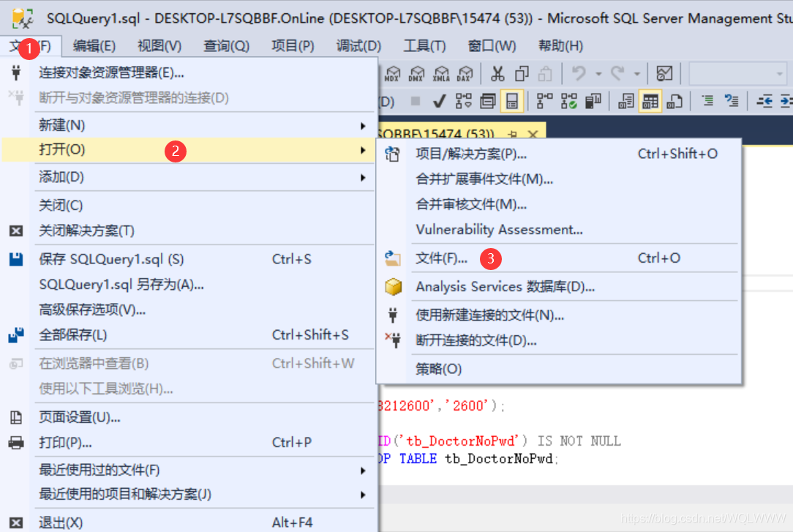Click the DMX query toolbar icon
793x532 pixels.
(416, 74)
